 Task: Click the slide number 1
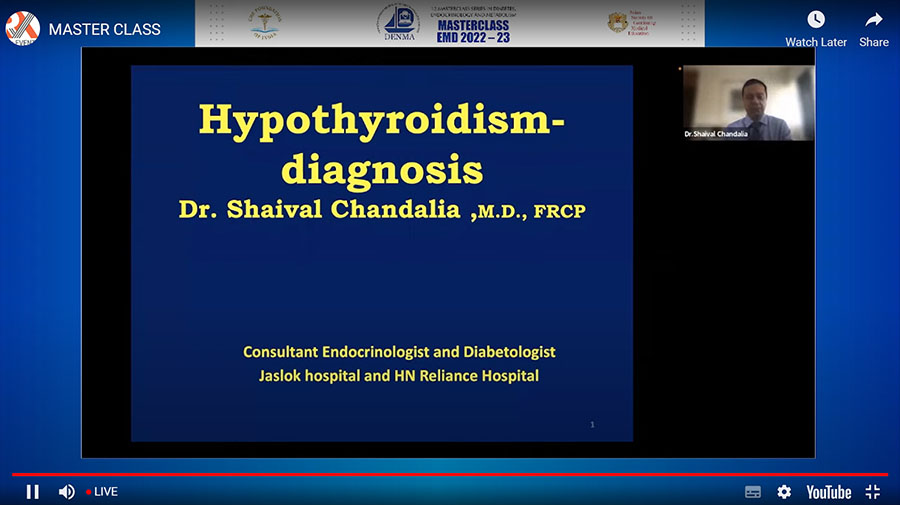point(592,425)
